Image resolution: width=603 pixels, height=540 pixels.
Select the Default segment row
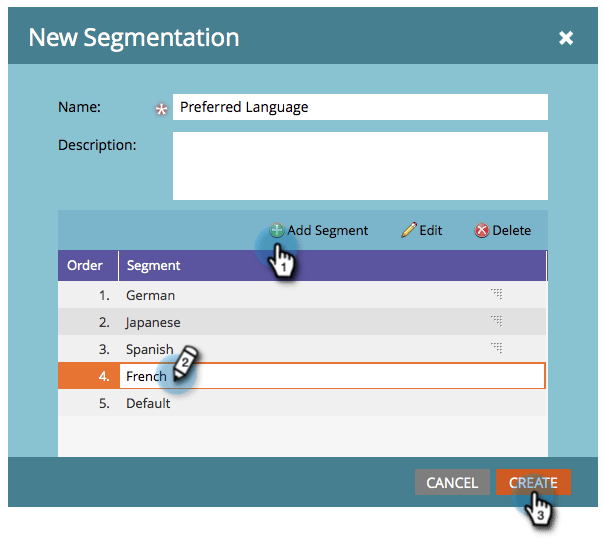[x=300, y=403]
